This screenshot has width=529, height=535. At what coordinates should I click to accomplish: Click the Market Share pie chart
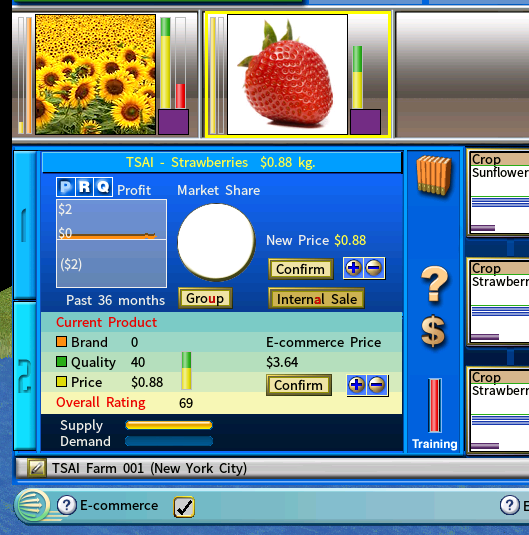pyautogui.click(x=216, y=242)
